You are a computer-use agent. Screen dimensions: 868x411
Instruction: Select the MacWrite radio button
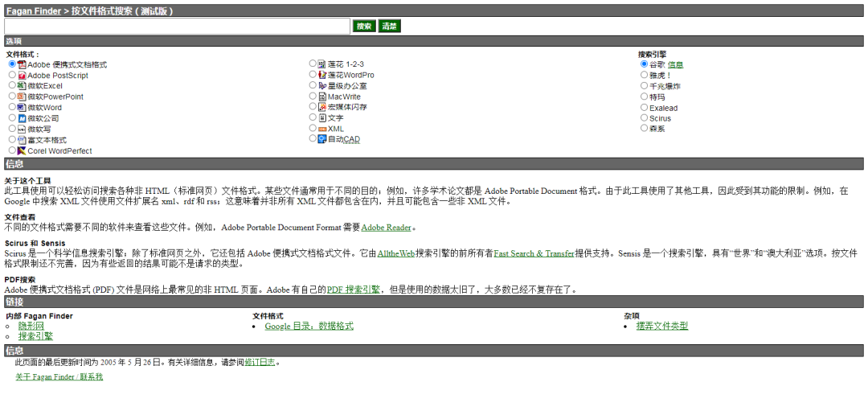coord(313,96)
